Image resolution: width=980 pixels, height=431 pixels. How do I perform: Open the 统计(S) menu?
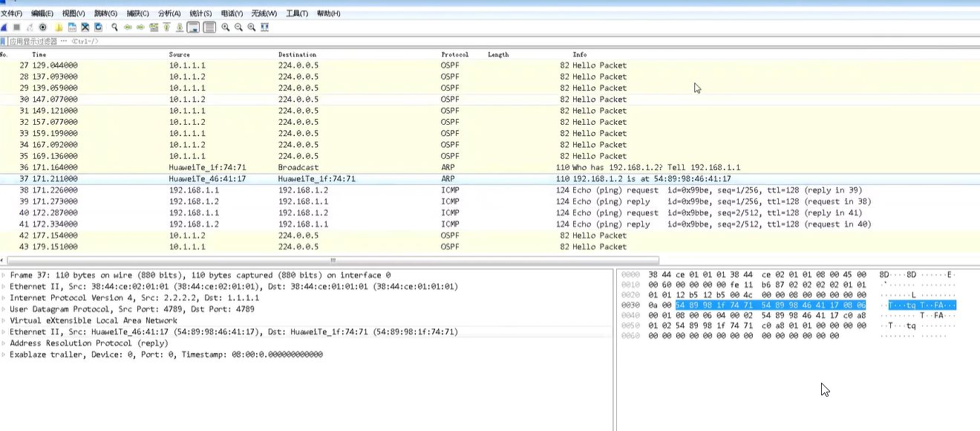[200, 13]
